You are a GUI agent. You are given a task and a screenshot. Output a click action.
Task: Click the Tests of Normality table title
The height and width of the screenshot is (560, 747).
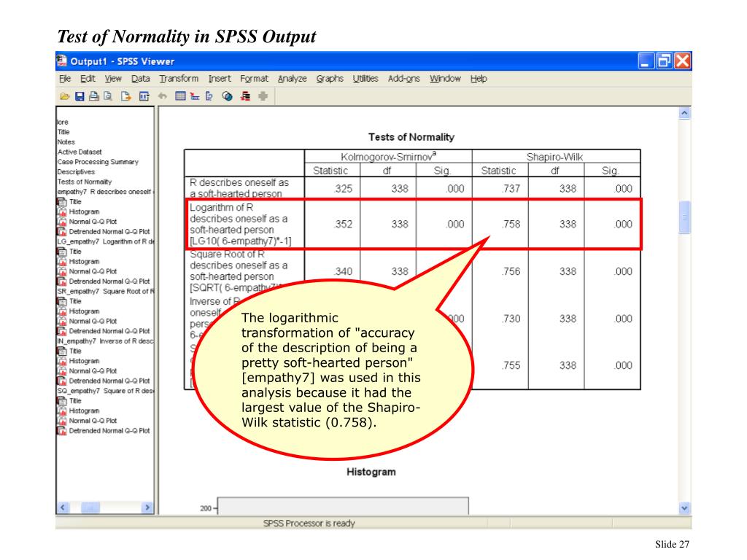point(411,137)
